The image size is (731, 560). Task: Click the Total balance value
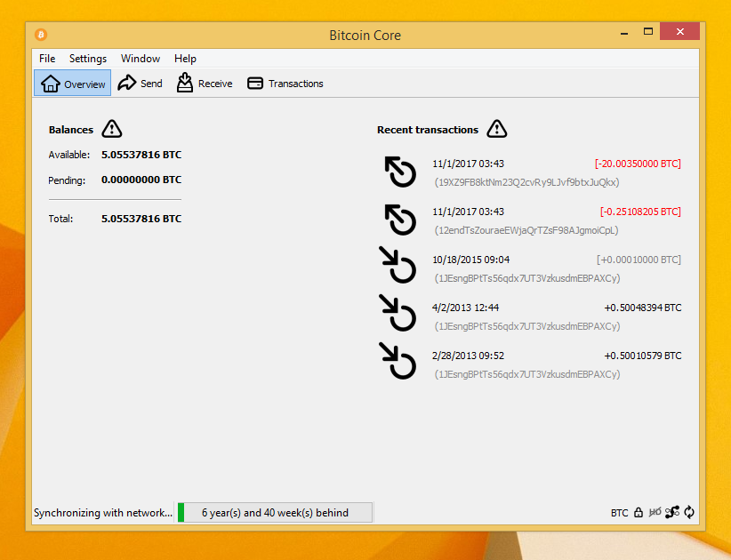pyautogui.click(x=141, y=219)
